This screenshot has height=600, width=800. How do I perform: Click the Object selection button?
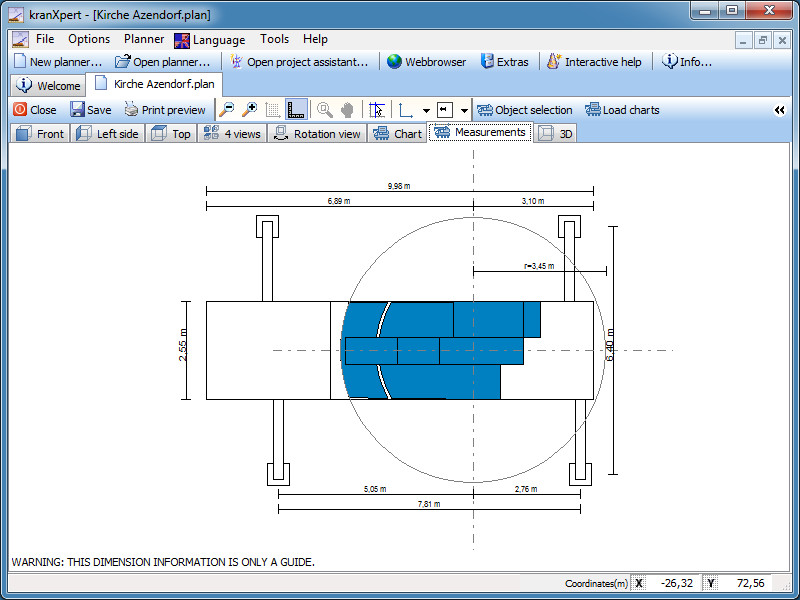coord(524,110)
